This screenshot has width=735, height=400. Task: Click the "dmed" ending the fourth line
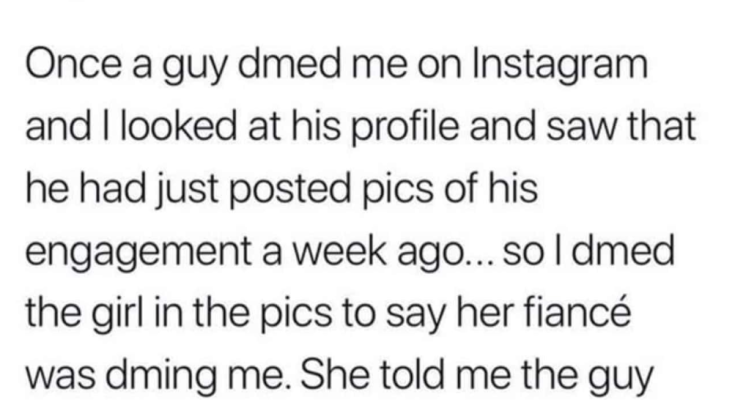622,250
